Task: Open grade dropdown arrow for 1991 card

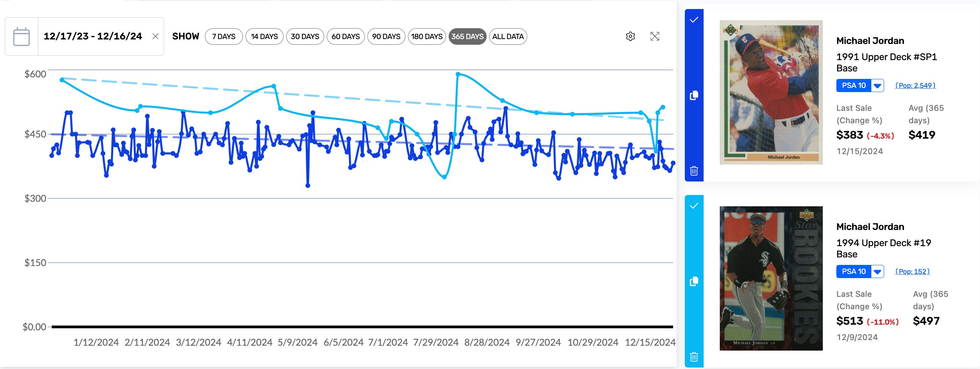Action: [x=877, y=86]
